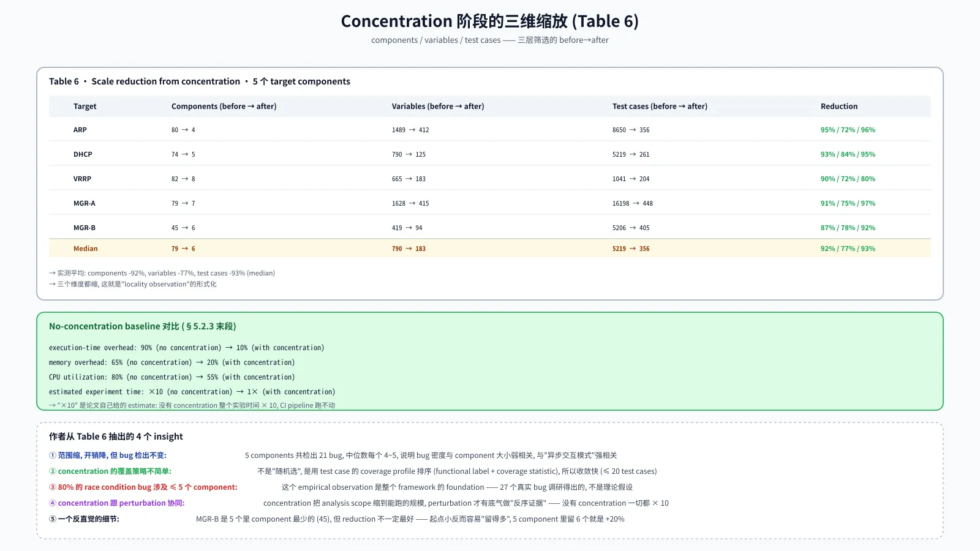980x551 pixels.
Task: Click the subtitle beginning "components / variables / test cases"
Action: 490,40
